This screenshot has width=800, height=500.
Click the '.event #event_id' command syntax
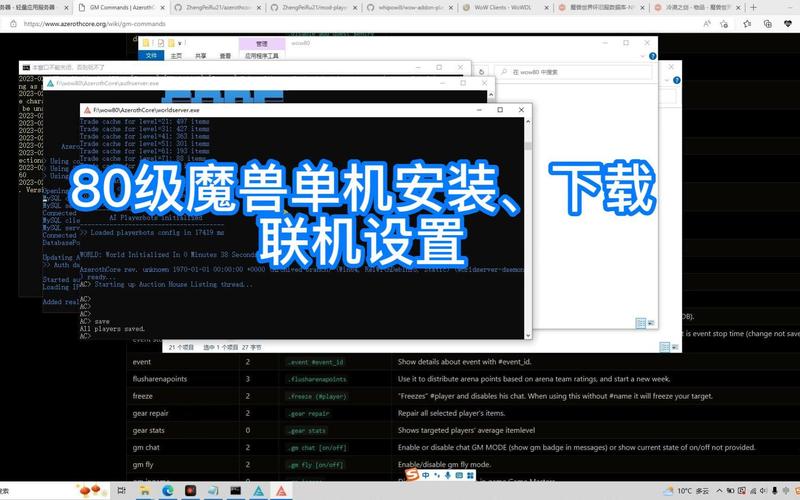point(315,362)
